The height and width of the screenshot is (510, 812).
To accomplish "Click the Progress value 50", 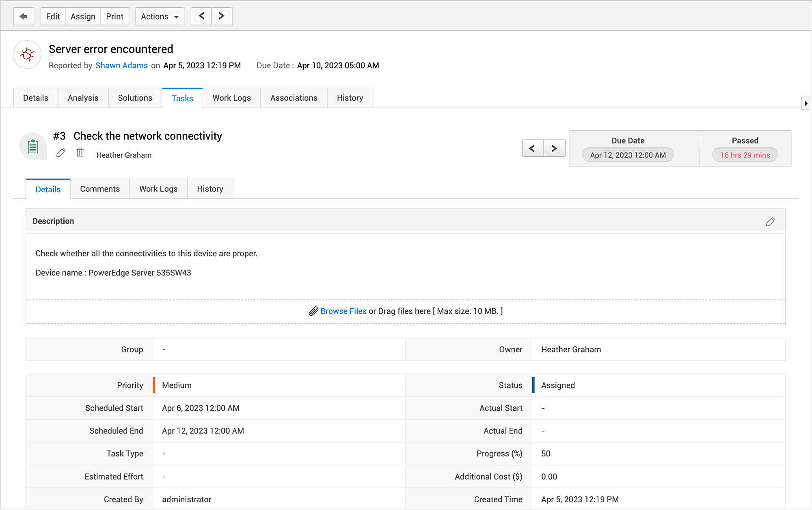I will click(546, 454).
